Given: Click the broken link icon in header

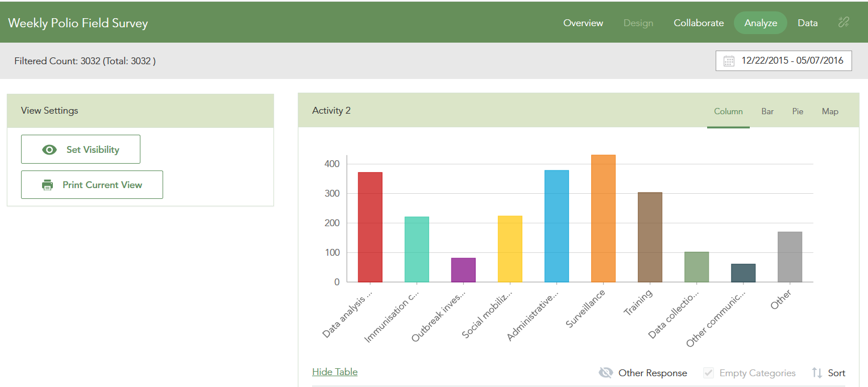Looking at the screenshot, I should click(844, 23).
